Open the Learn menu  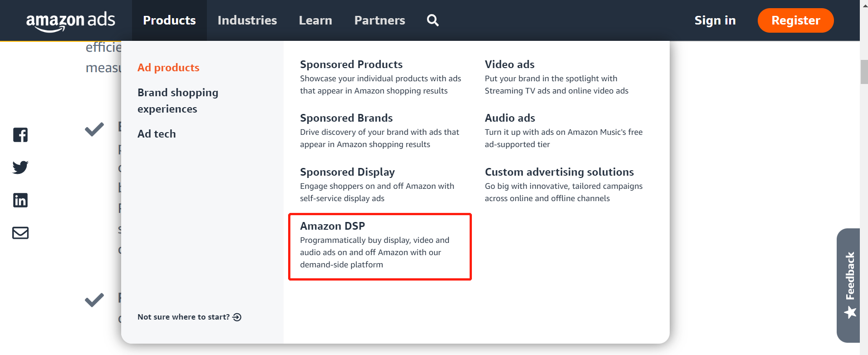point(315,20)
